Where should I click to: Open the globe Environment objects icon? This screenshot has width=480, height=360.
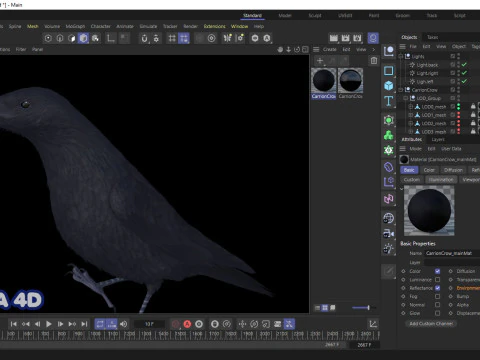389,218
